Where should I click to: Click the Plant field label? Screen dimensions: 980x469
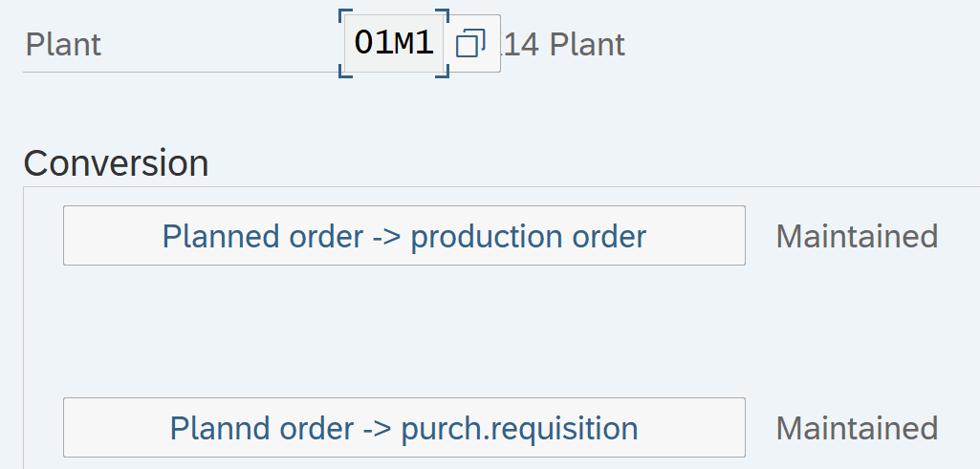point(63,45)
